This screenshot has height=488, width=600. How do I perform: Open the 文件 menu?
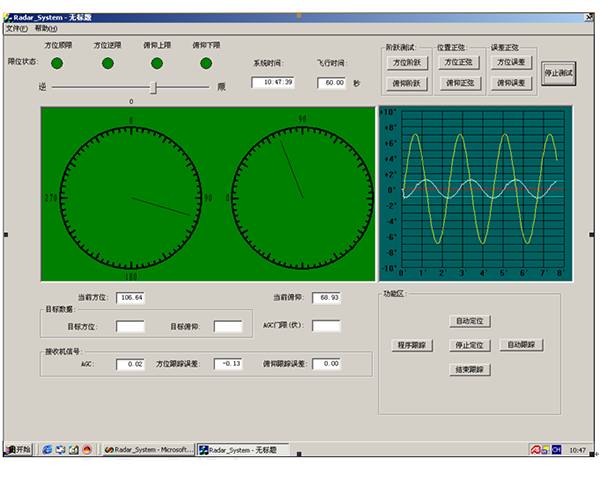(16, 29)
